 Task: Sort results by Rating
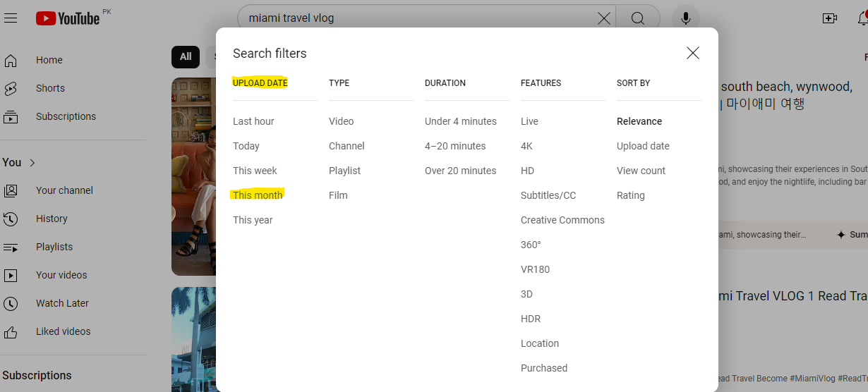coord(631,195)
